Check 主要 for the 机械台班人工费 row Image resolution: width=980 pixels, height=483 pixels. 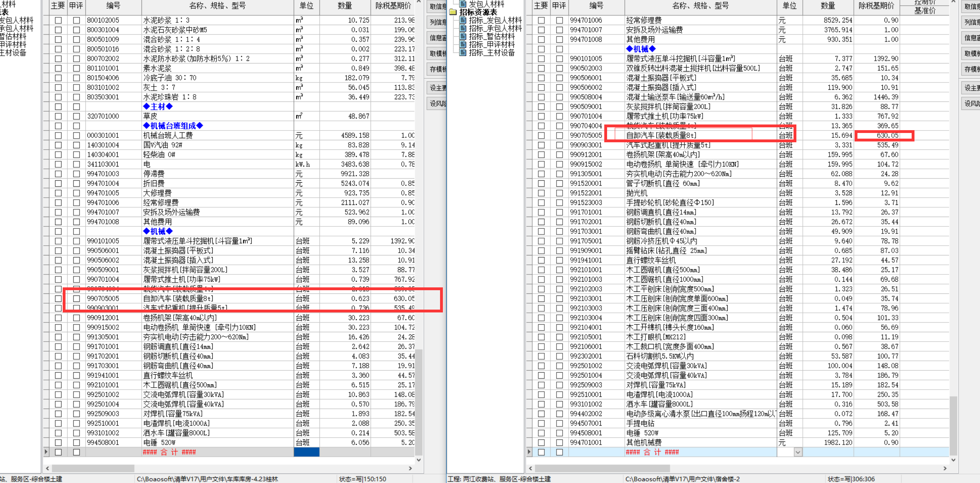[x=58, y=135]
